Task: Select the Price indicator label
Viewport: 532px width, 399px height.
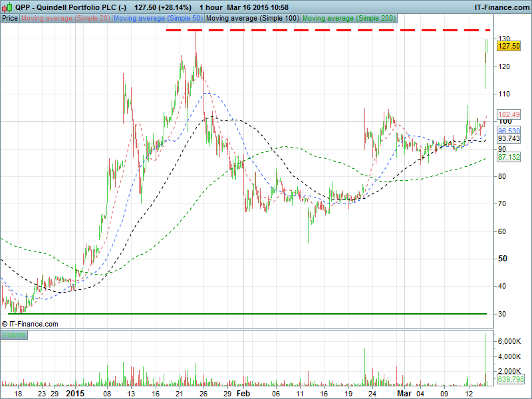Action: tap(10, 19)
